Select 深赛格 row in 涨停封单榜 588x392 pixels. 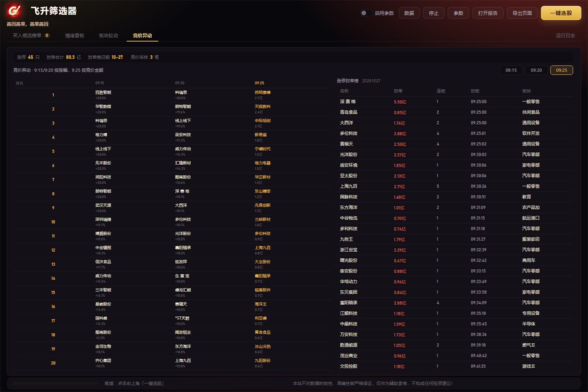click(455, 102)
